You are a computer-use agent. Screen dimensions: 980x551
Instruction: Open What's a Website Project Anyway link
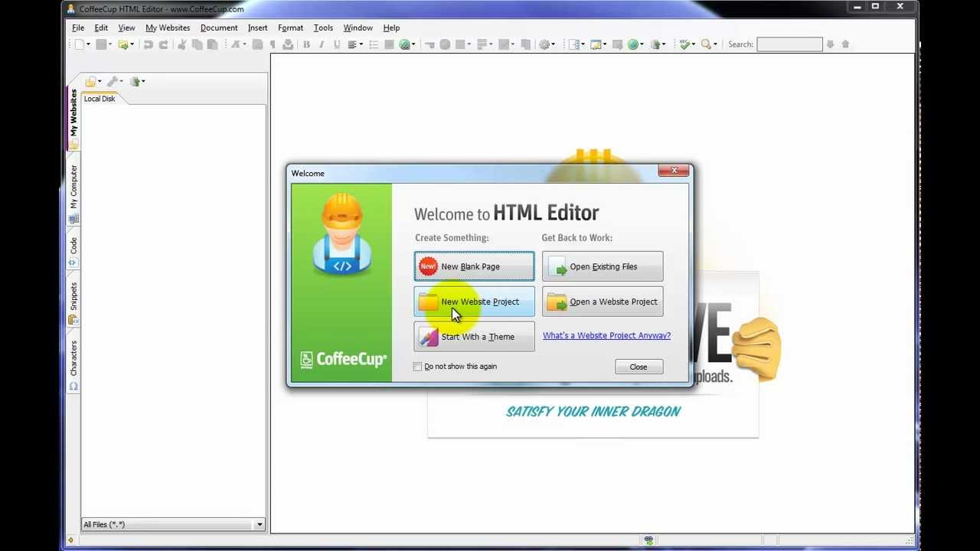pyautogui.click(x=606, y=335)
